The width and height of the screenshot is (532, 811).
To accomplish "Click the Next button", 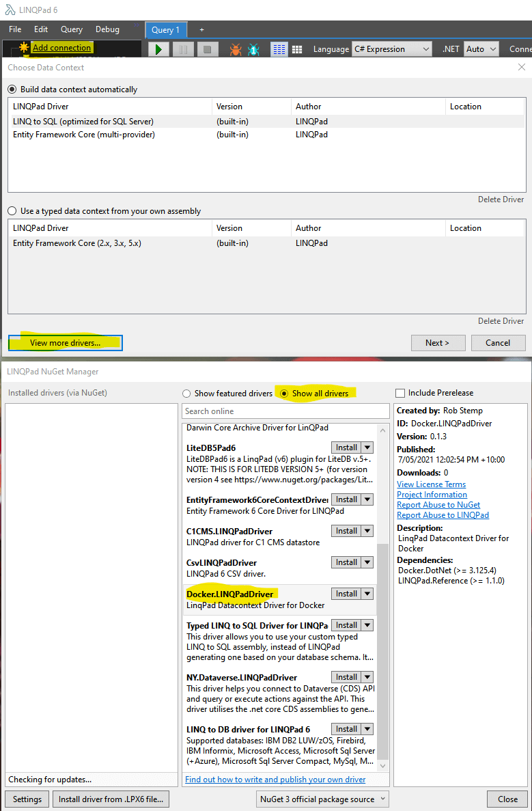I will (x=438, y=343).
